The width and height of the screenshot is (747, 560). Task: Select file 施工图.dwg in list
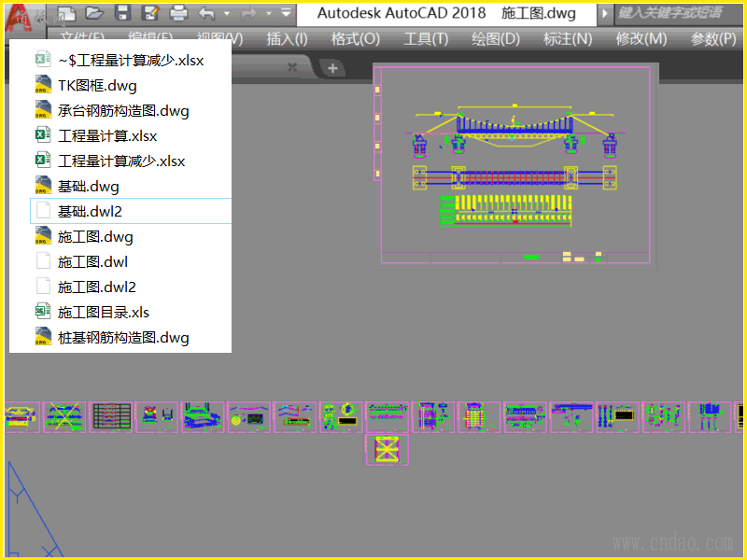point(131,237)
